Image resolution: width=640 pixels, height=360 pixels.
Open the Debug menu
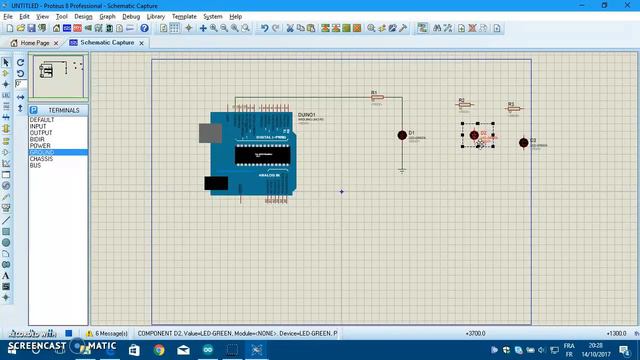(x=131, y=17)
